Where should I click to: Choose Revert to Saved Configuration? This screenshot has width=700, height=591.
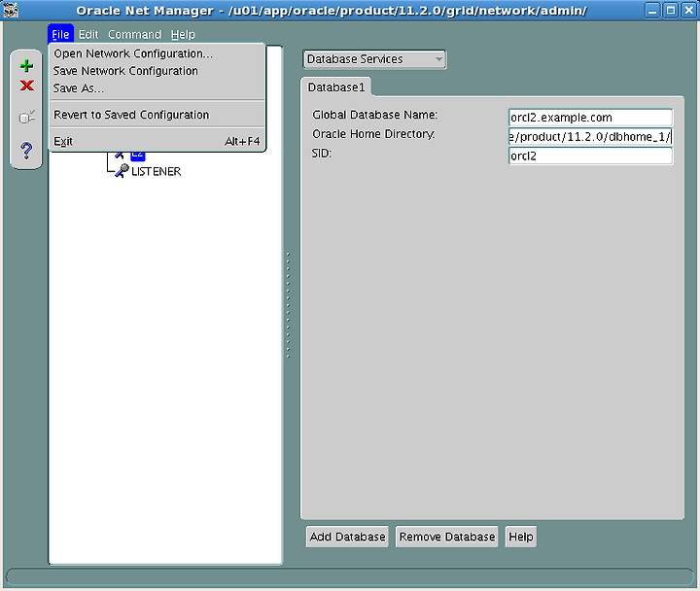tap(157, 115)
